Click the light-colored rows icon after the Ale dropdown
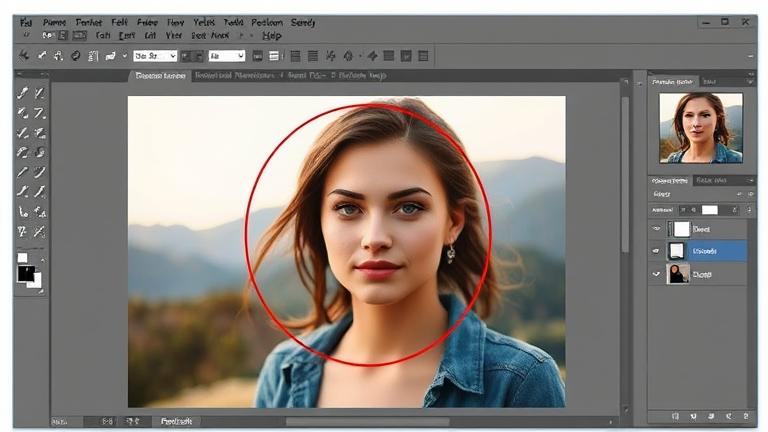Viewport: 768px width, 432px height. (274, 56)
